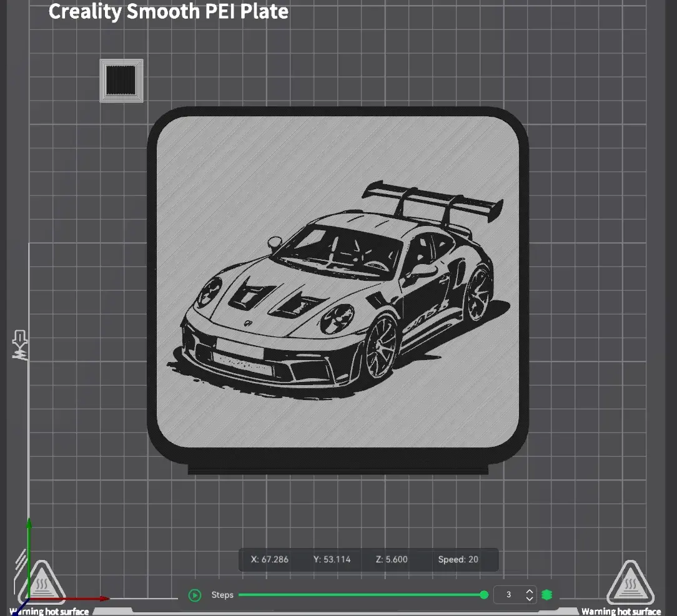Click the green layers icon beside step counter

coord(546,595)
